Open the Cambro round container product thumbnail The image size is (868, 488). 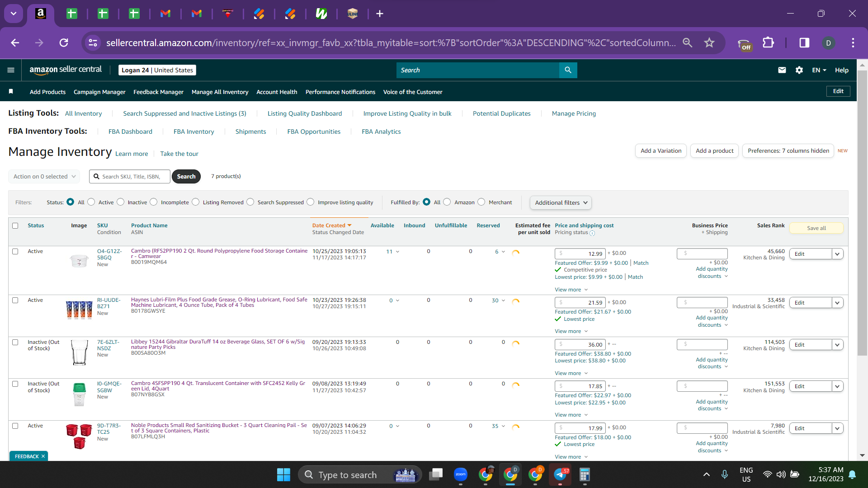[79, 260]
